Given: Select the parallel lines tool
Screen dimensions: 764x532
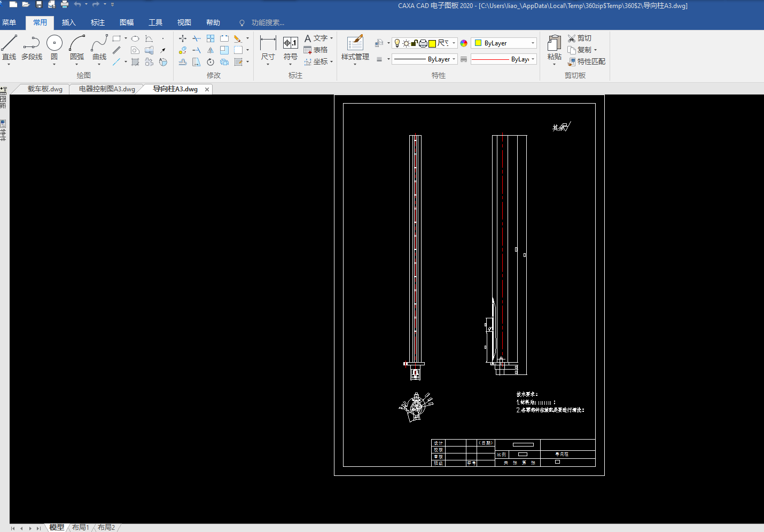Looking at the screenshot, I should point(116,50).
